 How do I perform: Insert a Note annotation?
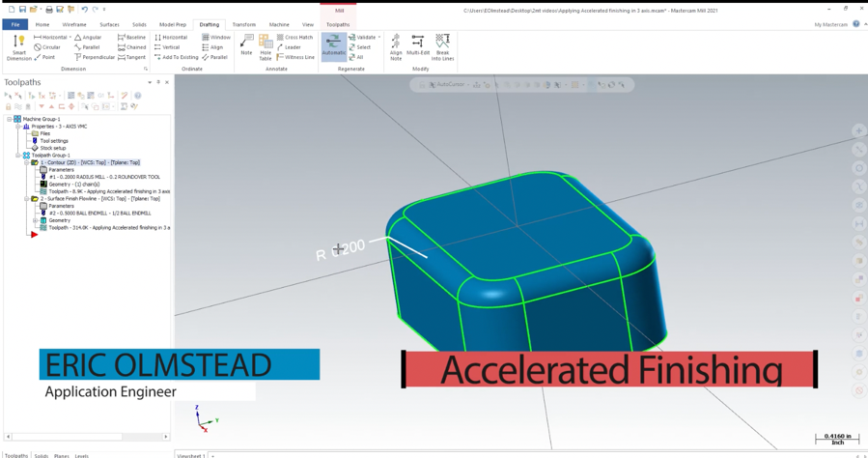[246, 44]
